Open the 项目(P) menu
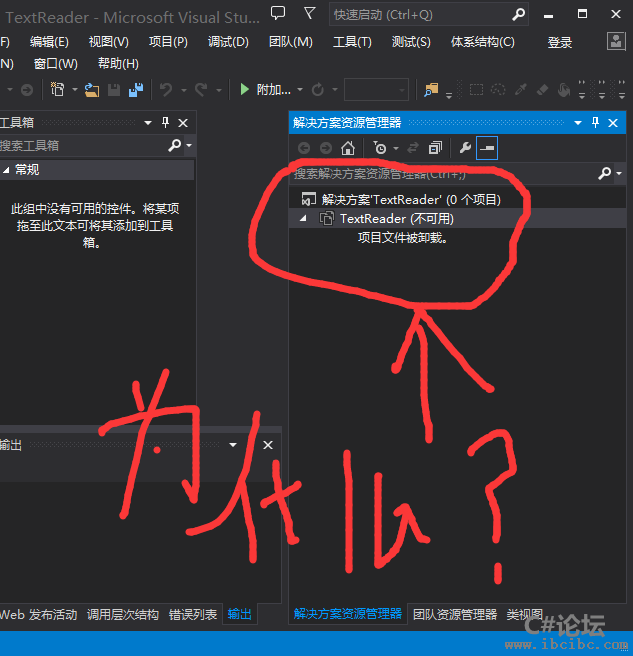The image size is (633, 656). pyautogui.click(x=168, y=42)
